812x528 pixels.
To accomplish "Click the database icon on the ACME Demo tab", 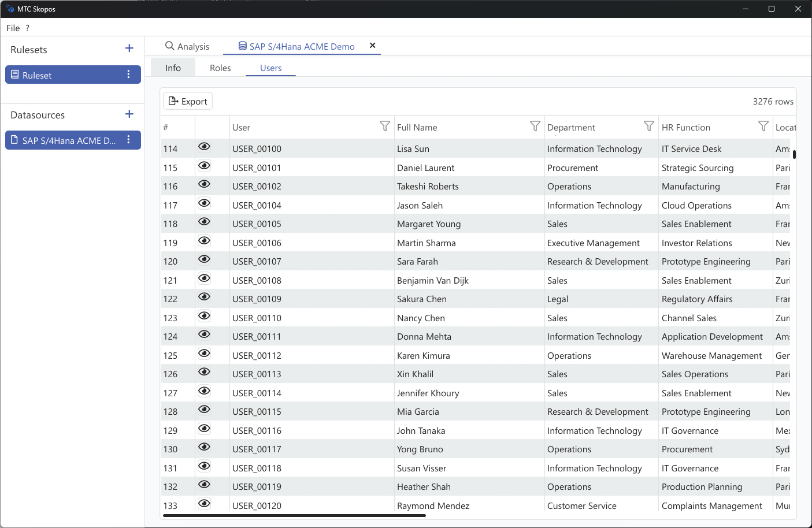I will [x=242, y=46].
